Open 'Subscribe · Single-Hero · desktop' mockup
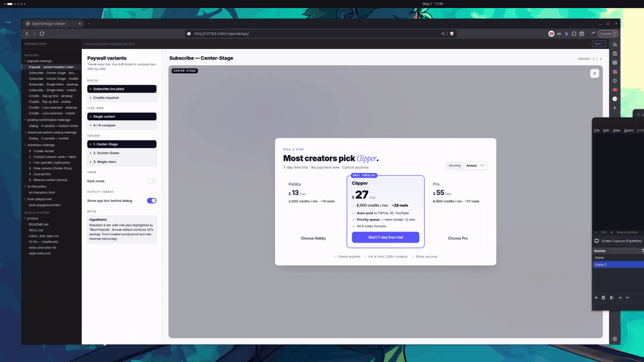644x362 pixels. tap(54, 84)
